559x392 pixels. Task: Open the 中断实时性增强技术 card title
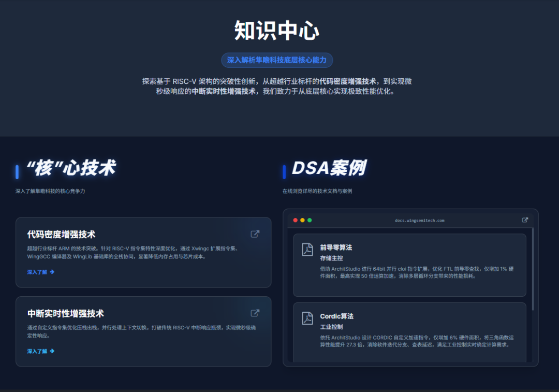pyautogui.click(x=66, y=313)
